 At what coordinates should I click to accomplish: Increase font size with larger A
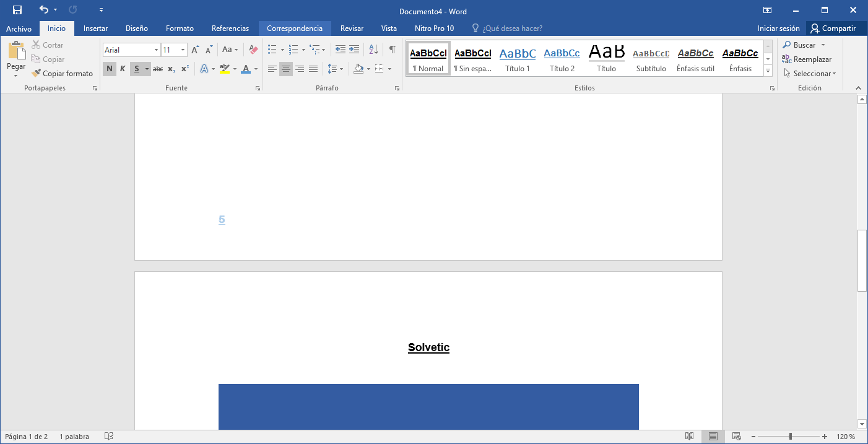click(x=195, y=50)
